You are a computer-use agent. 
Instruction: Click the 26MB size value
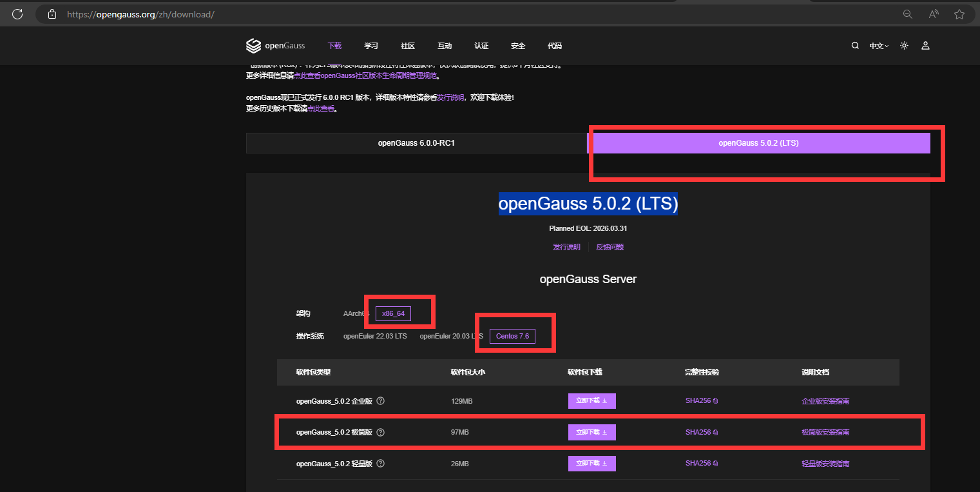460,464
